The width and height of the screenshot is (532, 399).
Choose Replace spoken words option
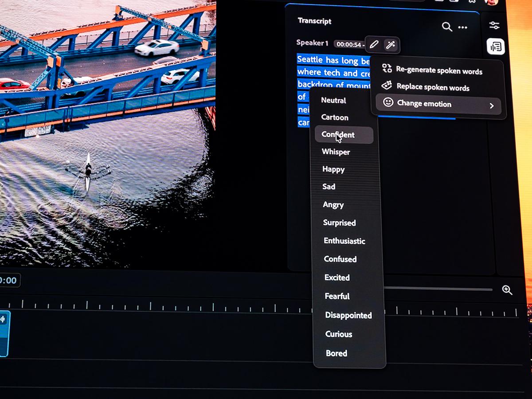click(432, 87)
